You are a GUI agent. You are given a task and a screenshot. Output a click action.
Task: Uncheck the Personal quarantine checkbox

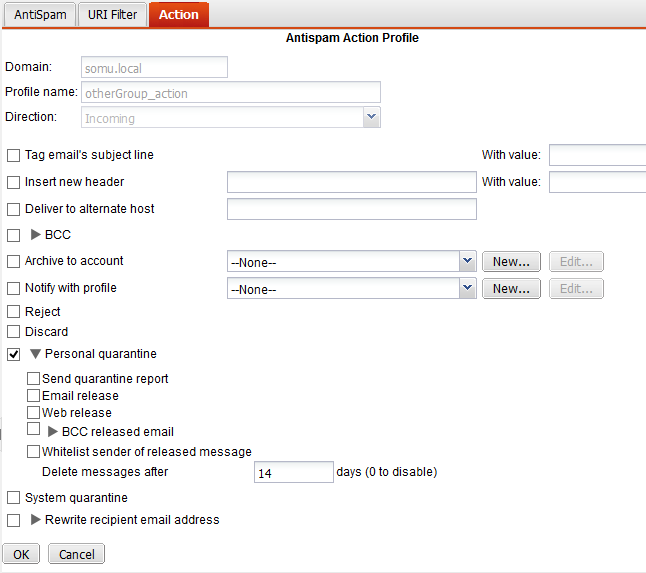(13, 354)
